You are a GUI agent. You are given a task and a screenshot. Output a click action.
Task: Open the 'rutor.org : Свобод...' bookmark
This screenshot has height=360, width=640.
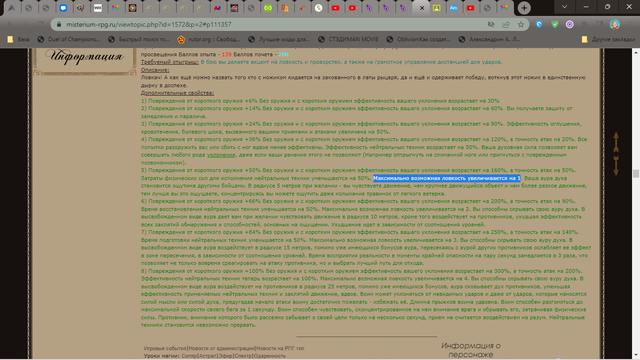(209, 39)
